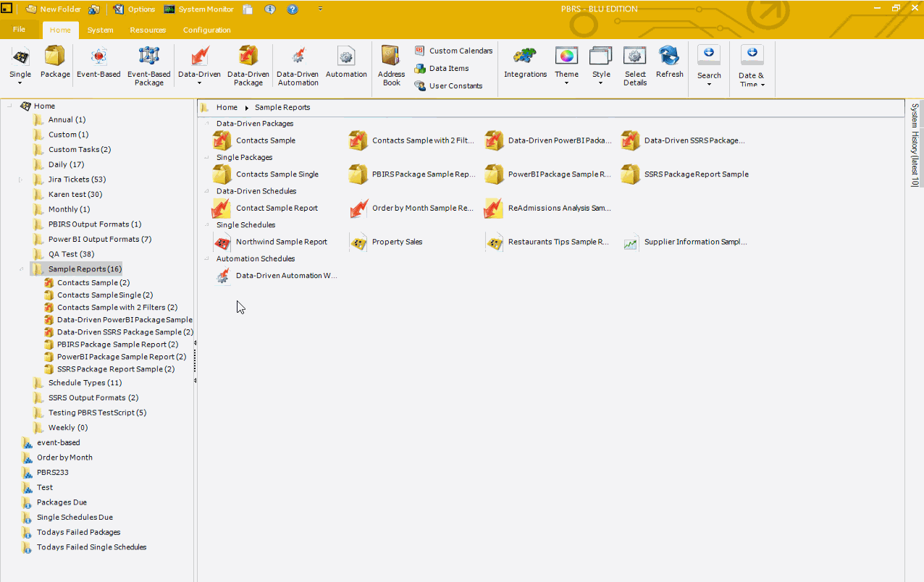Viewport: 924px width, 582px height.
Task: Select the Daily (17) folder
Action: pos(58,164)
